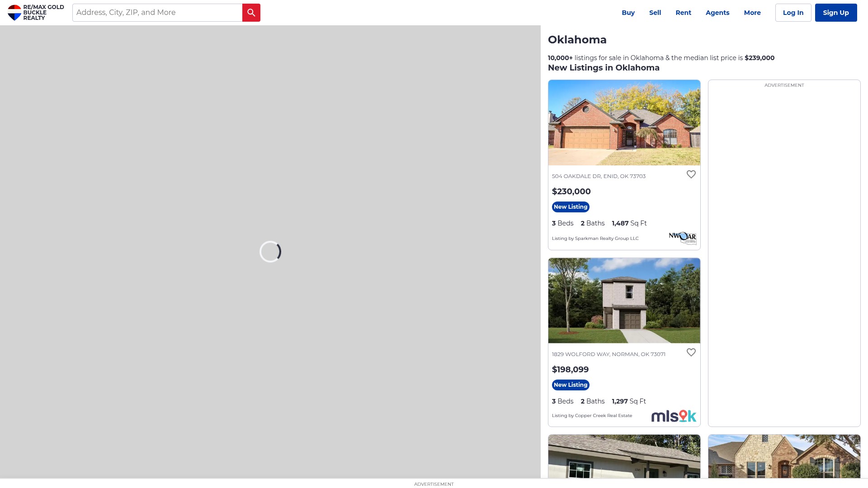The width and height of the screenshot is (868, 488).
Task: Click the NWOAR logo icon
Action: click(683, 238)
